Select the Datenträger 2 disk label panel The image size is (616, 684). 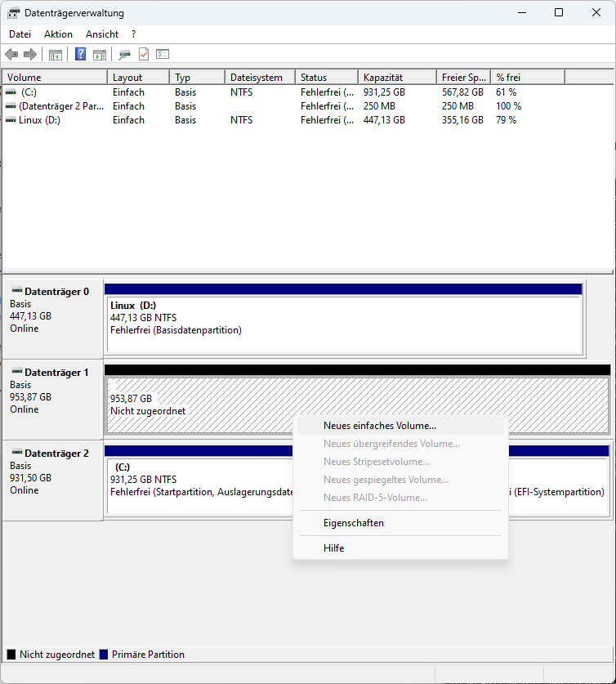[x=53, y=481]
